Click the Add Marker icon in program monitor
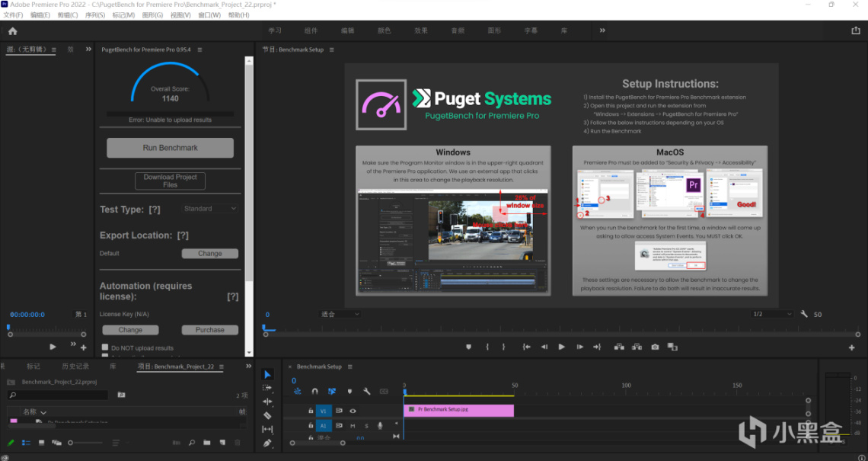 [x=469, y=347]
